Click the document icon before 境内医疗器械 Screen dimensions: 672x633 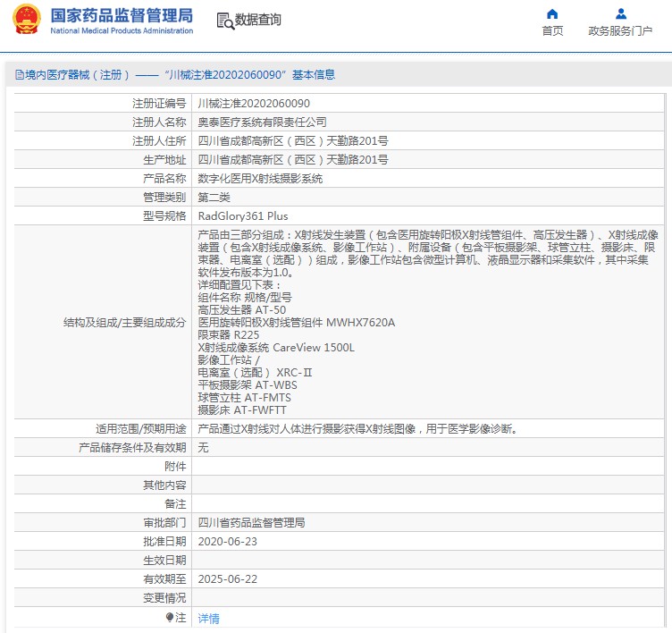click(20, 75)
